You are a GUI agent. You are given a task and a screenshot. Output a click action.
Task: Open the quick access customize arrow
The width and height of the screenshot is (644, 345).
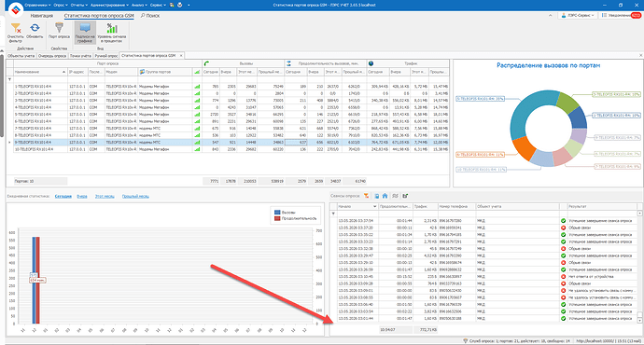click(x=189, y=5)
